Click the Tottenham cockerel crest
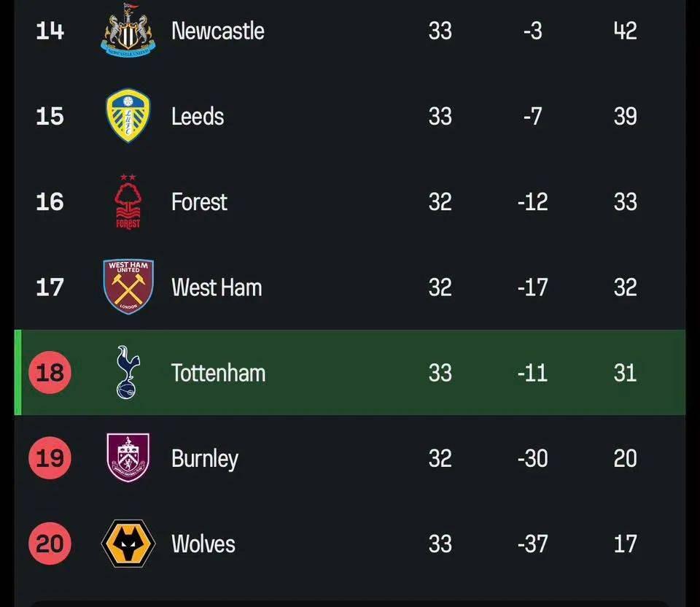This screenshot has width=700, height=607. [x=128, y=372]
